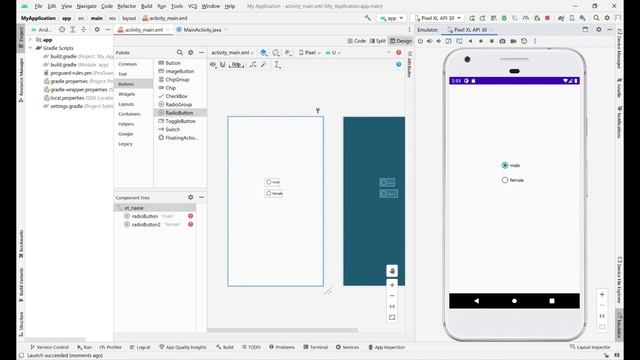Image resolution: width=640 pixels, height=360 pixels.
Task: Start emulator screen recording with video icon
Action: [x=513, y=41]
